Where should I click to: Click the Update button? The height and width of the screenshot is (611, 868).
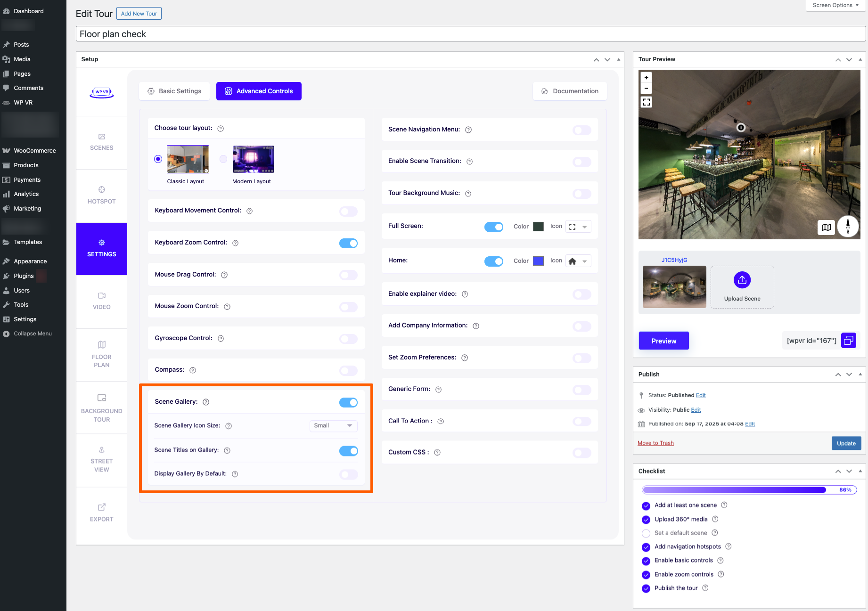(846, 443)
